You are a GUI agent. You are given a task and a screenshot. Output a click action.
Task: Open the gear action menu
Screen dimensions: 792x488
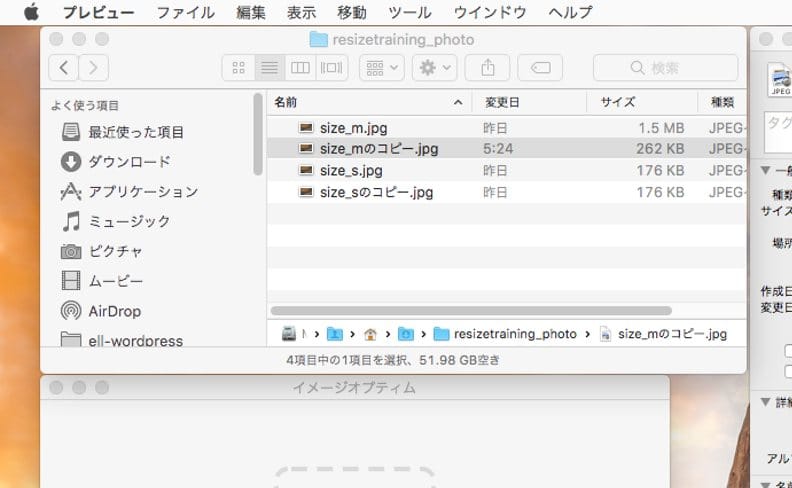pyautogui.click(x=434, y=67)
